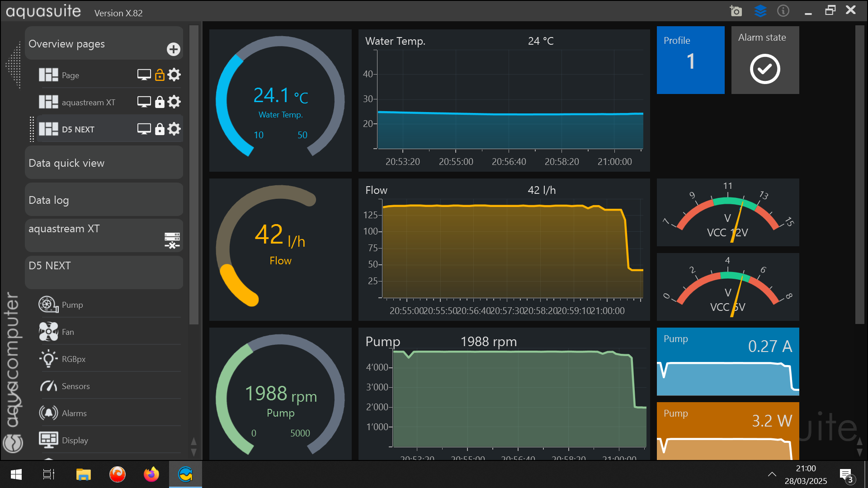Open Firefox from the taskbar
The width and height of the screenshot is (868, 488).
point(151,474)
